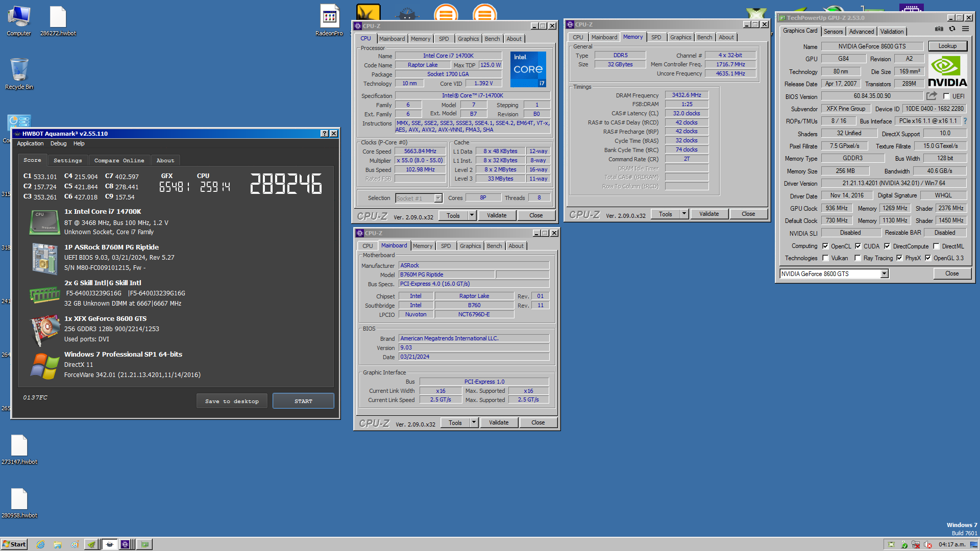
Task: Switch to the GPU-Z taskbar item
Action: point(145,544)
